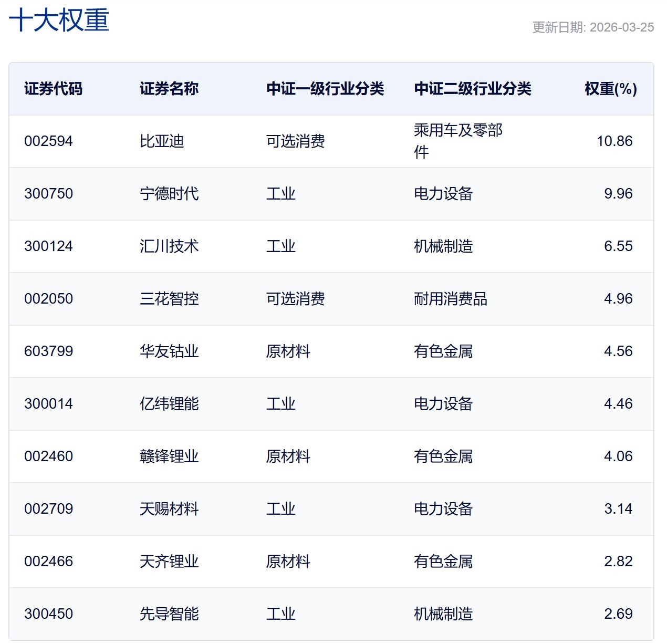Viewport: 667px width, 644px height.
Task: Click the 证券名称 column header
Action: 169,89
